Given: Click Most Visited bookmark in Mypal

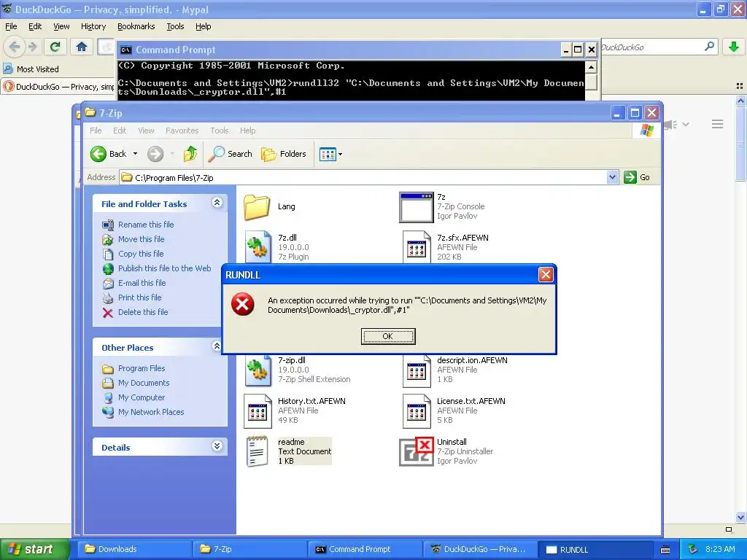Looking at the screenshot, I should 31,69.
